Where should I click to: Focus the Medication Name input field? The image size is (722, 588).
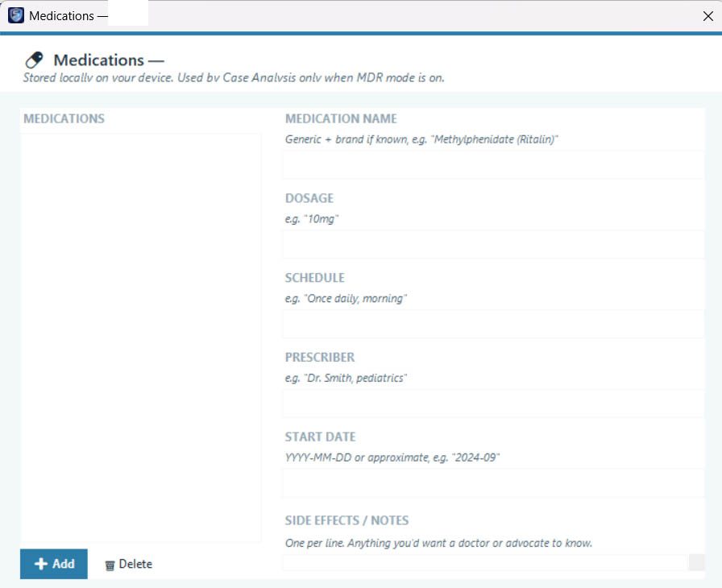coord(493,164)
